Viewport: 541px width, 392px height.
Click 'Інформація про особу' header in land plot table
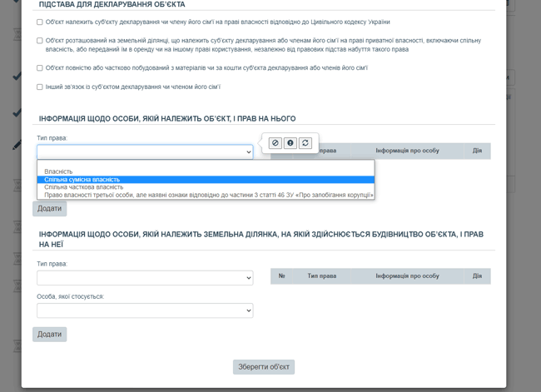coord(407,275)
